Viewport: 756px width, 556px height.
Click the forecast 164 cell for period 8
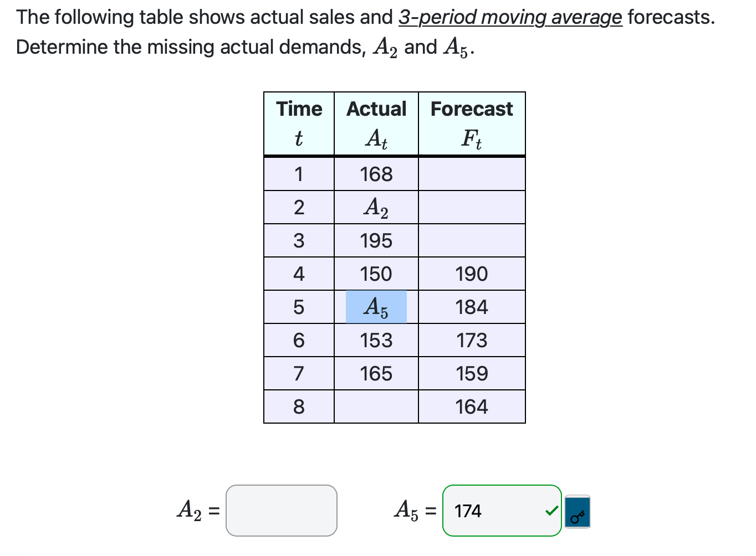point(472,406)
